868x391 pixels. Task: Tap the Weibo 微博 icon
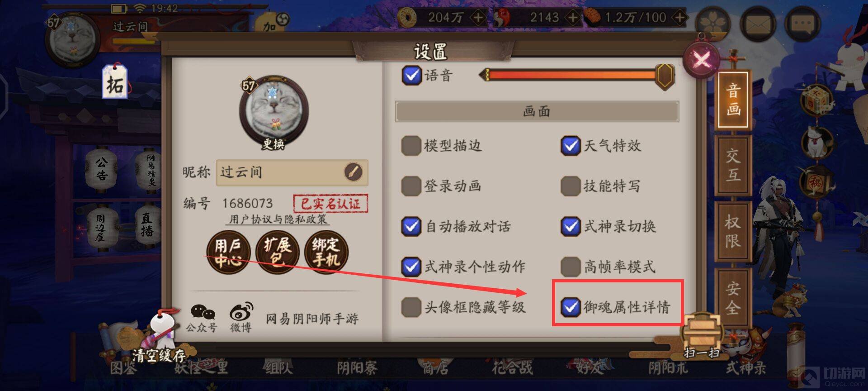241,318
